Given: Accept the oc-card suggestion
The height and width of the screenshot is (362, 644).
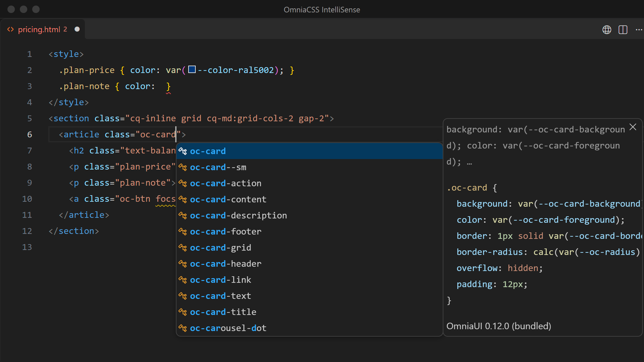Looking at the screenshot, I should pos(309,151).
